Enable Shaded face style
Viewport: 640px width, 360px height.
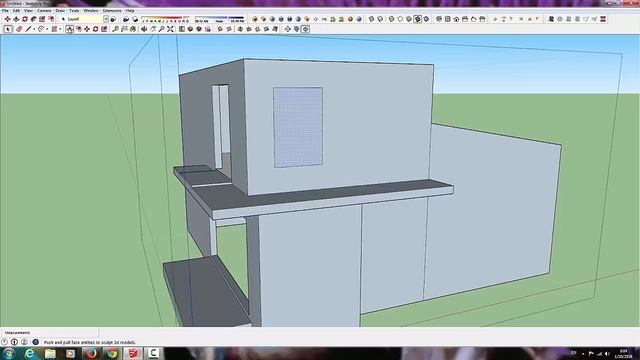tap(409, 19)
